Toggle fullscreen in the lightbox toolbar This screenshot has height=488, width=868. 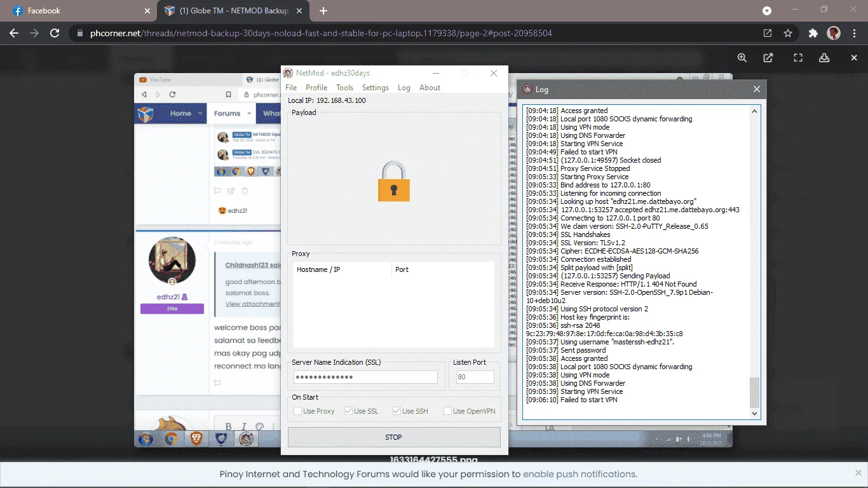(798, 58)
